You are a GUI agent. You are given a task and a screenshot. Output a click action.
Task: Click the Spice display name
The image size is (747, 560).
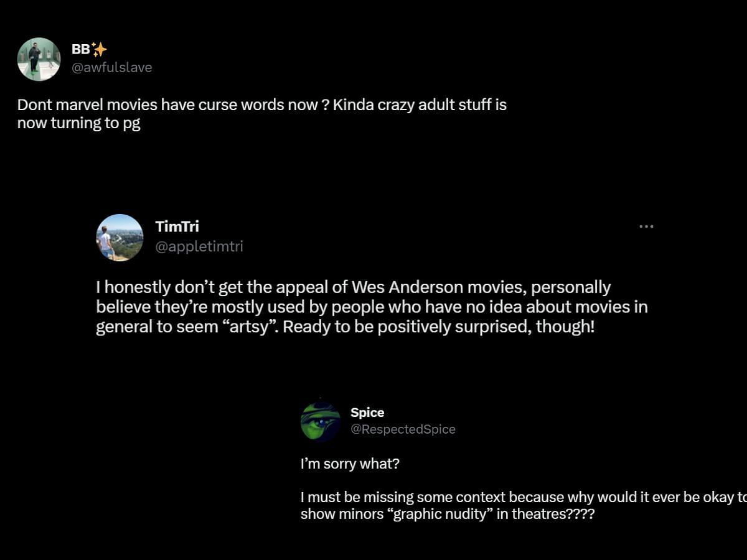tap(367, 413)
